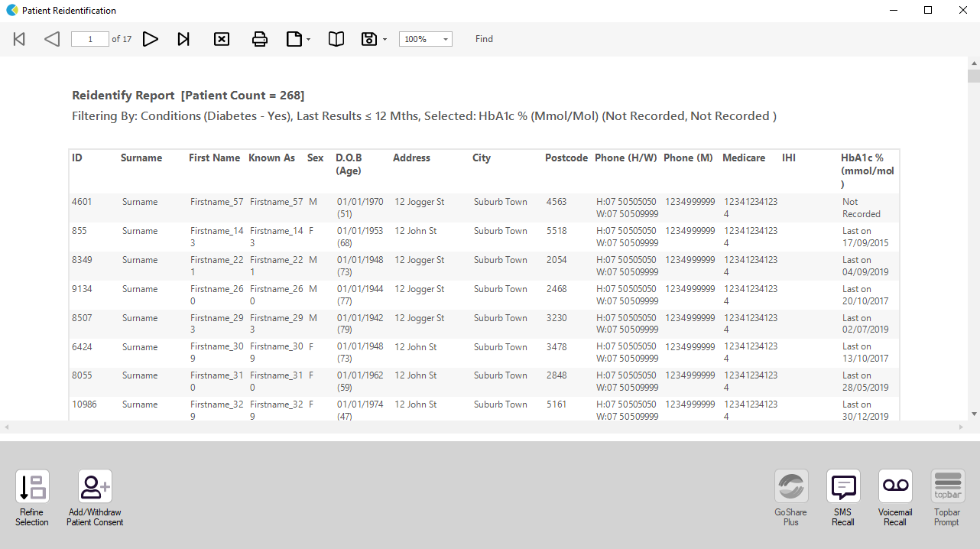The height and width of the screenshot is (549, 980).
Task: Go to the first page of the report
Action: coord(19,39)
